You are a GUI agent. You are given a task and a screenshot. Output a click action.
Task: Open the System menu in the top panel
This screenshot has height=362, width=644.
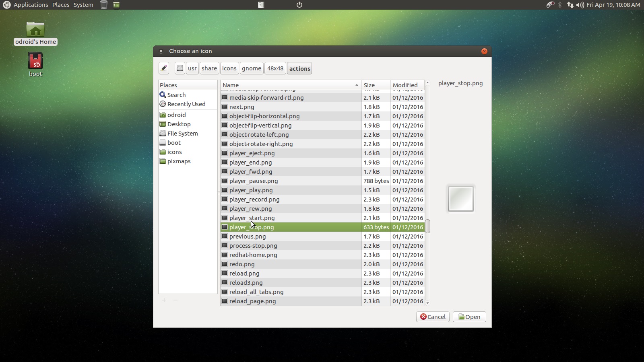click(83, 5)
